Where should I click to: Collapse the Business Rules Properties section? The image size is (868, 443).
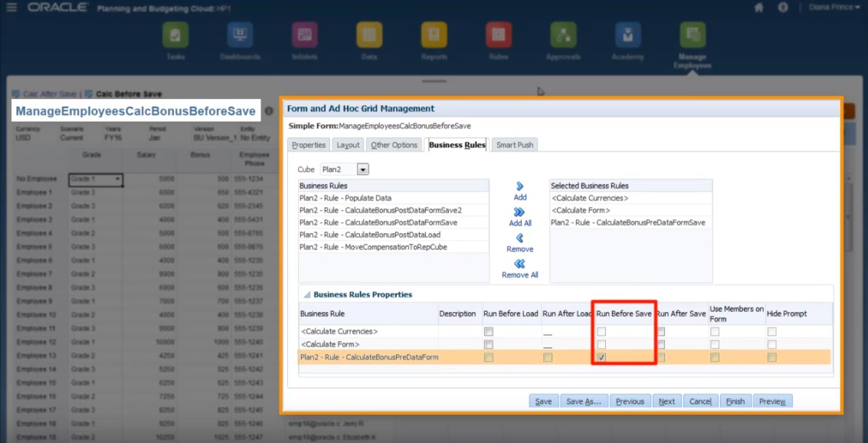coord(306,294)
